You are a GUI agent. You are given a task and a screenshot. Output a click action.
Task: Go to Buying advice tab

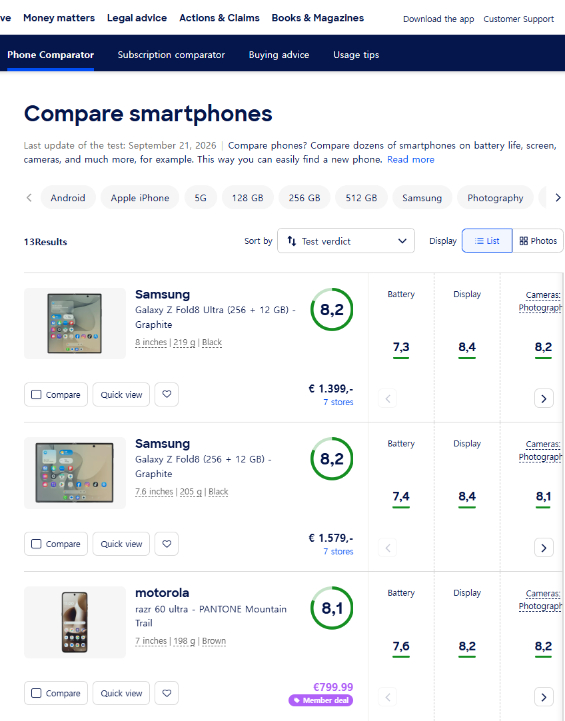(279, 55)
